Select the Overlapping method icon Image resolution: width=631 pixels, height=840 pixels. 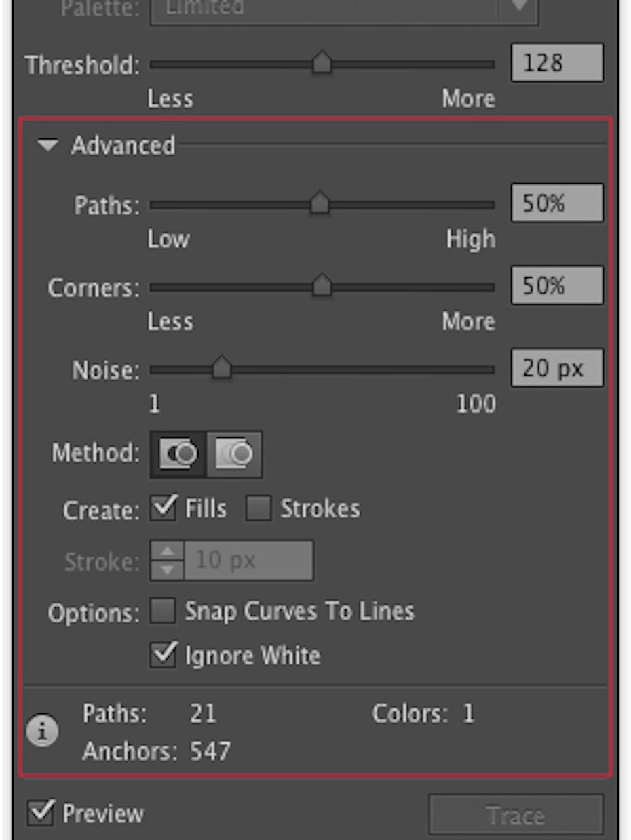coord(234,454)
